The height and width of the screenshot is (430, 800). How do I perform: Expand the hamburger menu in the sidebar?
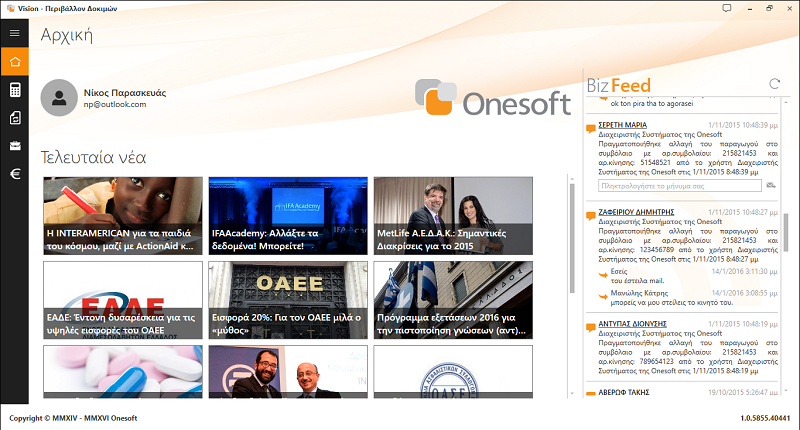pyautogui.click(x=14, y=33)
